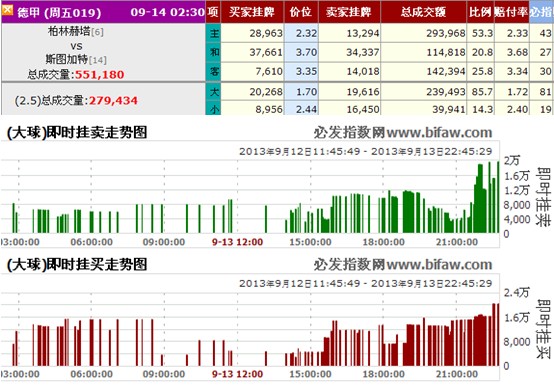This screenshot has width=554, height=385.
Task: Select the 和 row label cell
Action: (213, 52)
